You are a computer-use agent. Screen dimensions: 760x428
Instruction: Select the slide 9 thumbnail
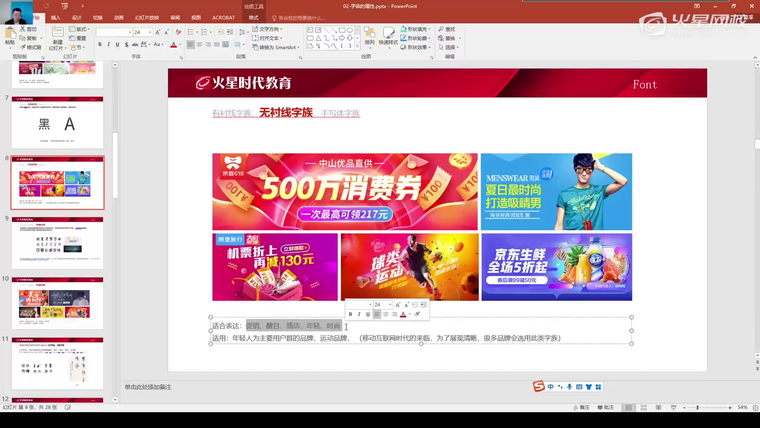click(x=57, y=242)
